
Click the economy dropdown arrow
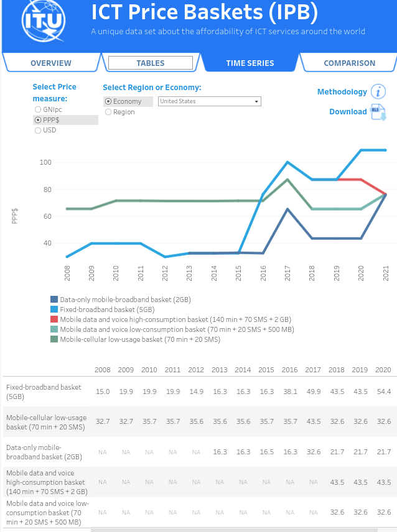[x=256, y=101]
